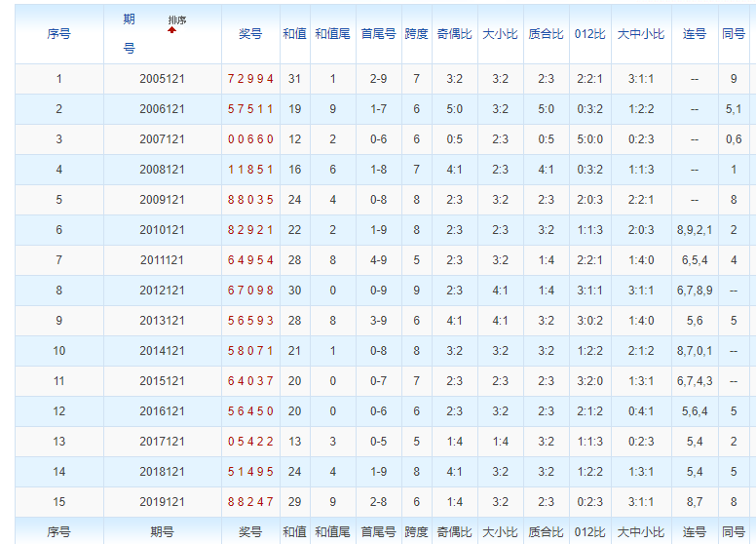Click the 期号 header in the top row
The height and width of the screenshot is (544, 756).
(129, 34)
